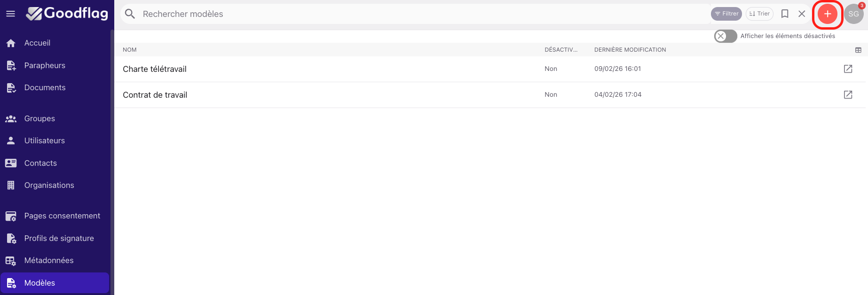The image size is (868, 295).
Task: Click the red plus button to add a model
Action: [x=828, y=14]
